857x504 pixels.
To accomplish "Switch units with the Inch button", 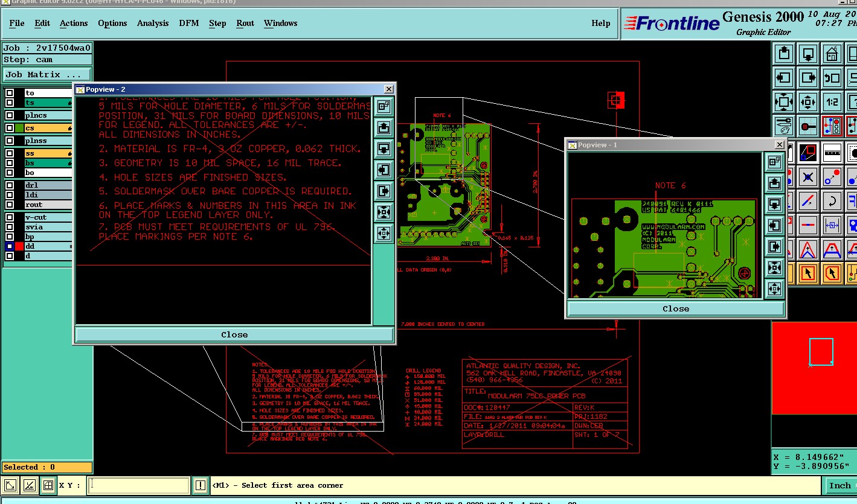I will pyautogui.click(x=839, y=485).
